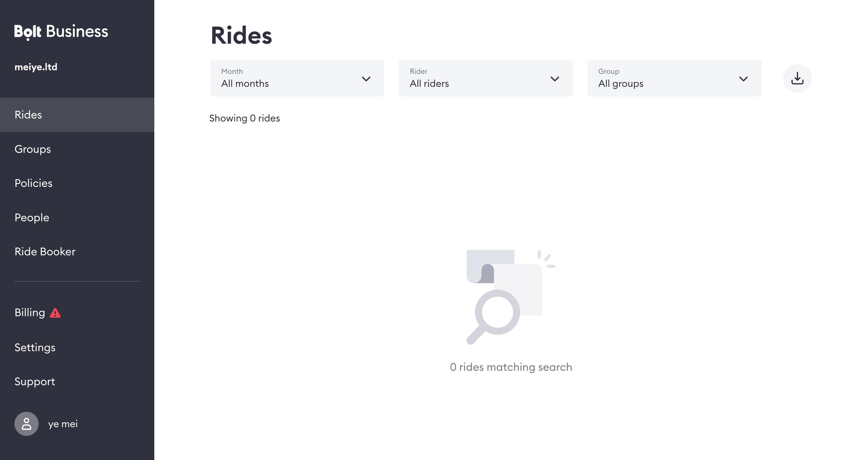The height and width of the screenshot is (460, 868).
Task: Click the empty search illustration
Action: click(x=511, y=297)
